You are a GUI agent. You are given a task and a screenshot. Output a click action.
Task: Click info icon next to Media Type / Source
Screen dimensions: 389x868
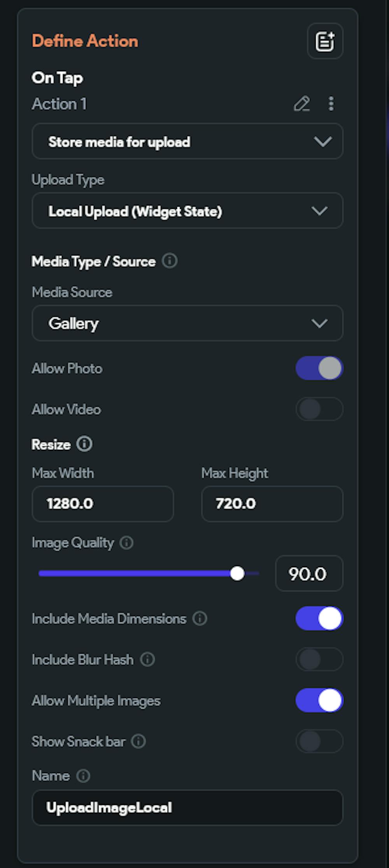coord(170,261)
